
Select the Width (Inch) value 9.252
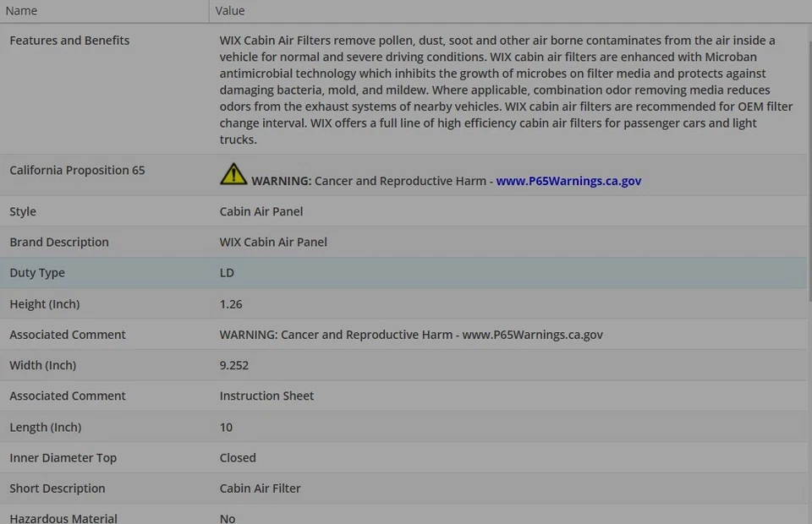[x=234, y=365]
